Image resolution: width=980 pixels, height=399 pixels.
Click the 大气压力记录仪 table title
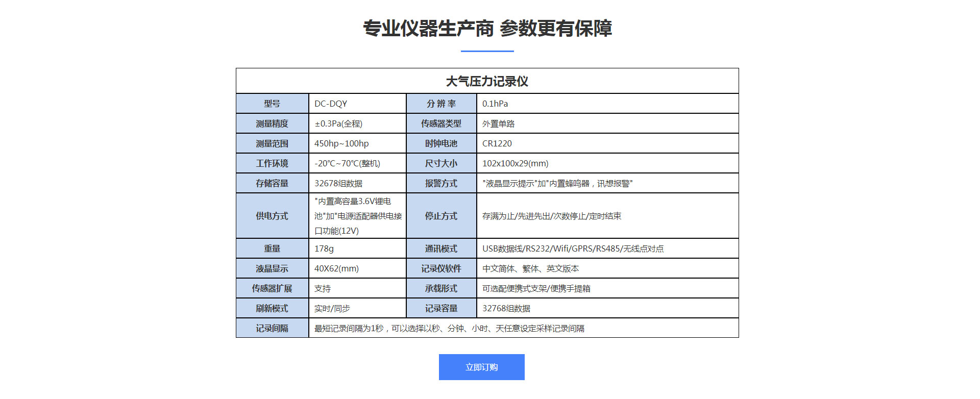point(487,81)
